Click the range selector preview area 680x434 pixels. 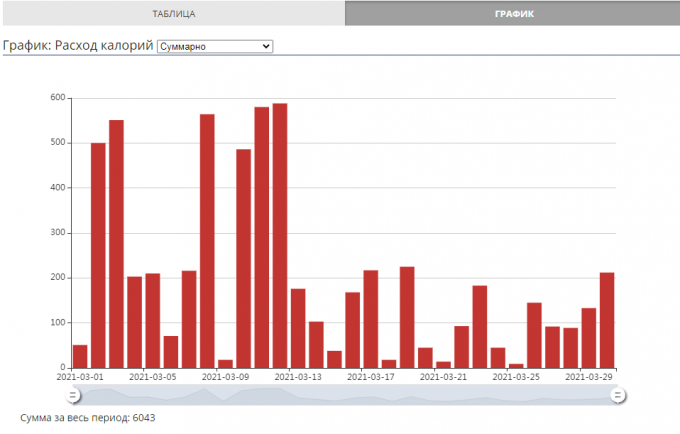[345, 395]
